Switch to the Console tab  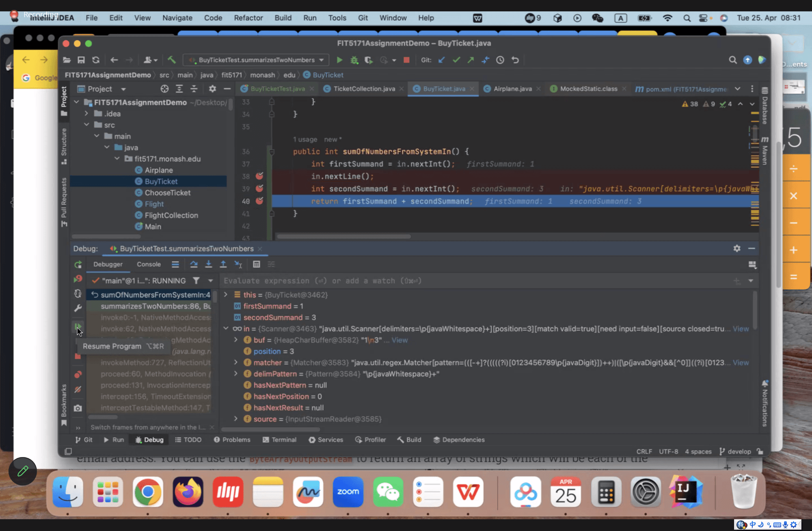click(149, 264)
